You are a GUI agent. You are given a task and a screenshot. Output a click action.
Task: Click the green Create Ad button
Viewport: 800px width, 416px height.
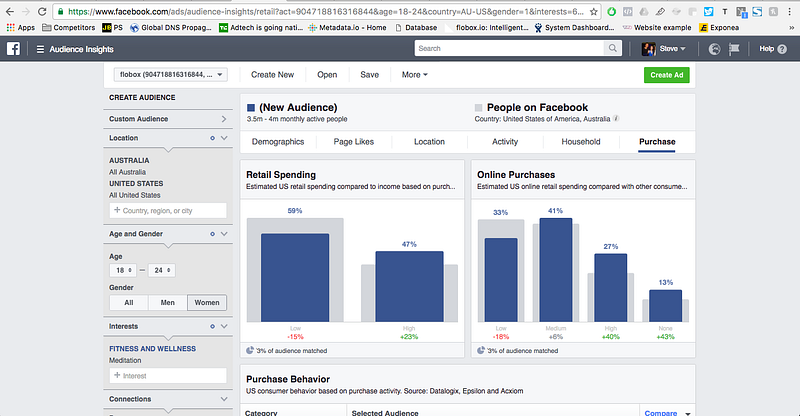pyautogui.click(x=667, y=75)
